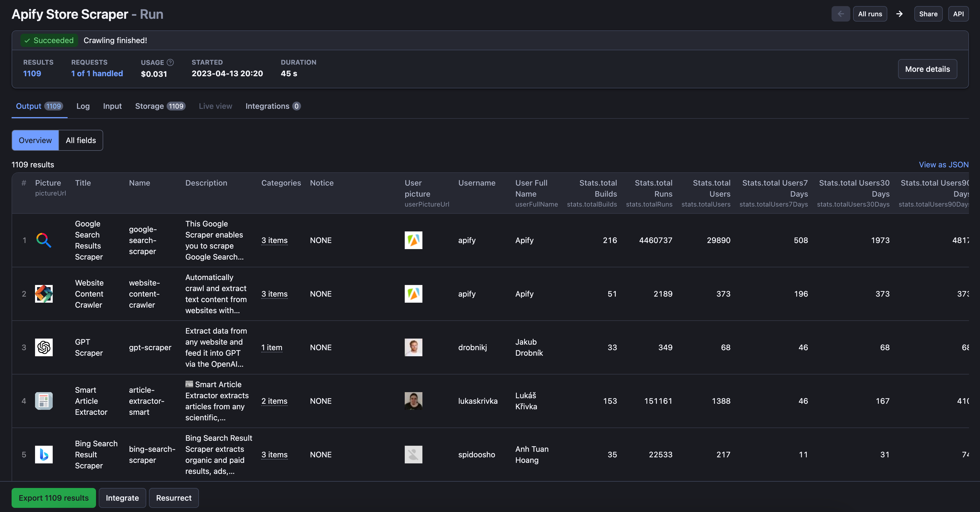Click lukaskrivka user avatar photo
This screenshot has width=980, height=512.
(414, 401)
